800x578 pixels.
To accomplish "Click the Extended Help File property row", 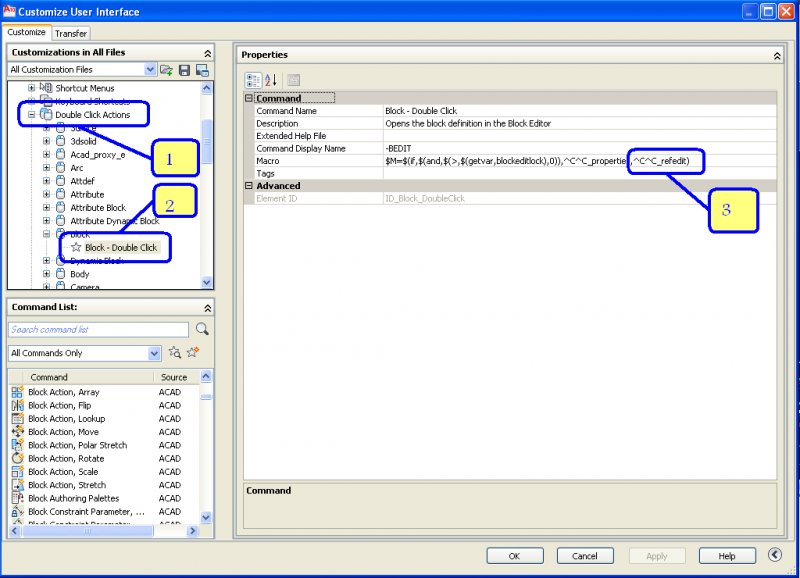I will click(515, 136).
